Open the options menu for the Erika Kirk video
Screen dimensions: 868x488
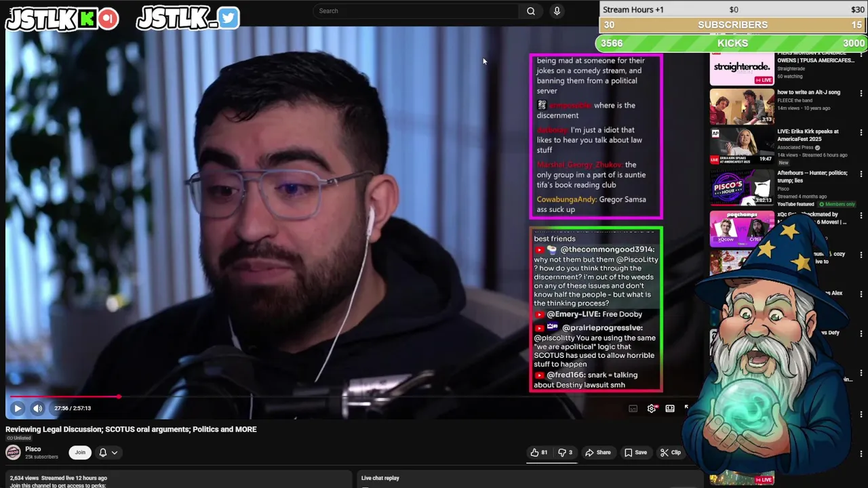(x=861, y=133)
